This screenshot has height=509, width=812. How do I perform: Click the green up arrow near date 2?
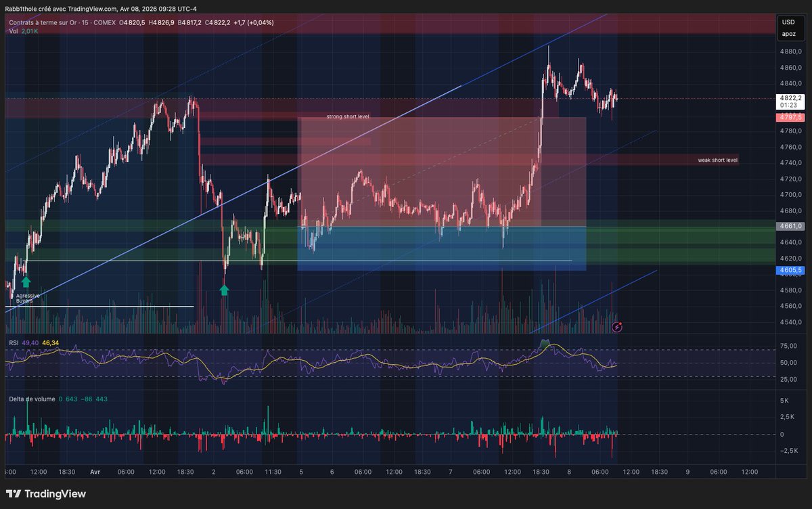click(x=224, y=290)
